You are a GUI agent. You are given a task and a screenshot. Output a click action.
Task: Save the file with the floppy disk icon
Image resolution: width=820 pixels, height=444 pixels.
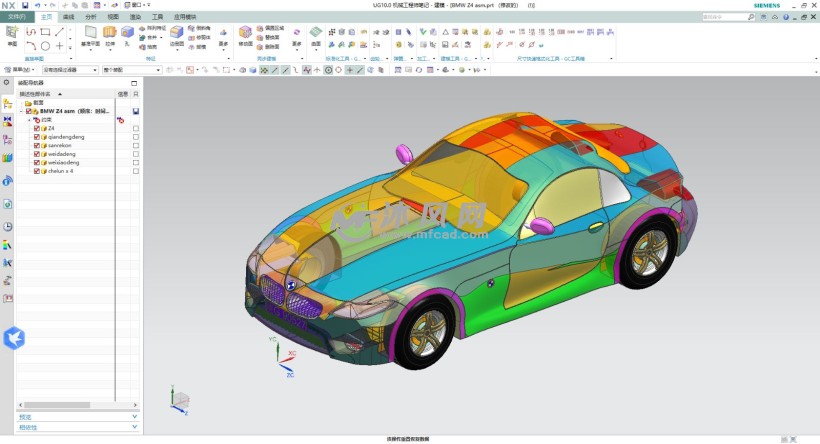(x=25, y=5)
